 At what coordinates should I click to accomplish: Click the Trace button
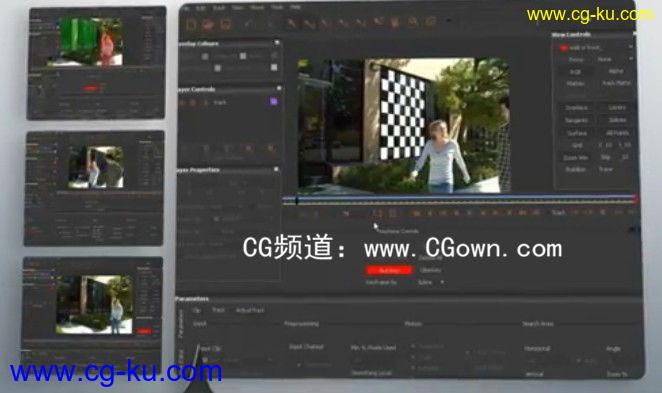[x=605, y=169]
